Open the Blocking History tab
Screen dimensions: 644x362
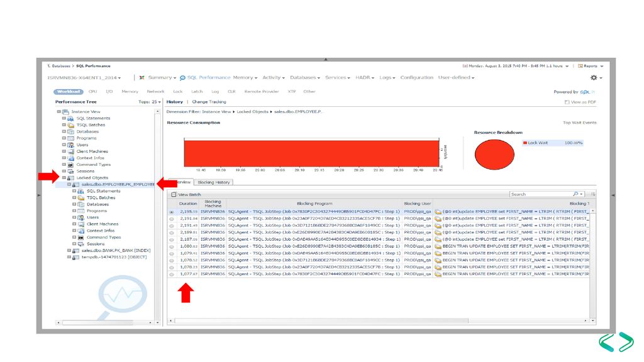pos(214,182)
